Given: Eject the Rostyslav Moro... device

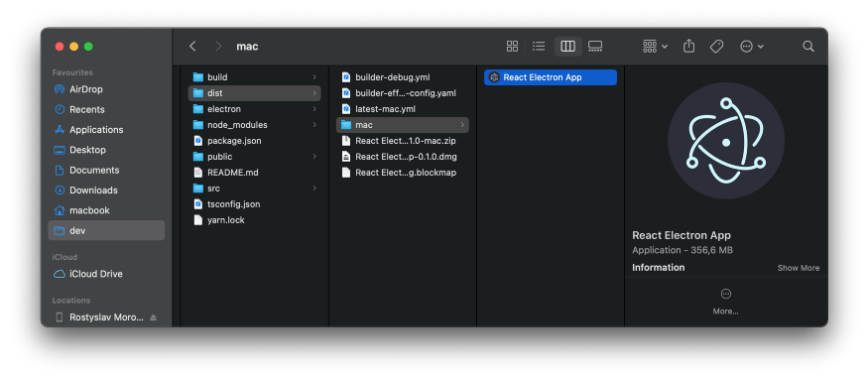Looking at the screenshot, I should [x=154, y=317].
